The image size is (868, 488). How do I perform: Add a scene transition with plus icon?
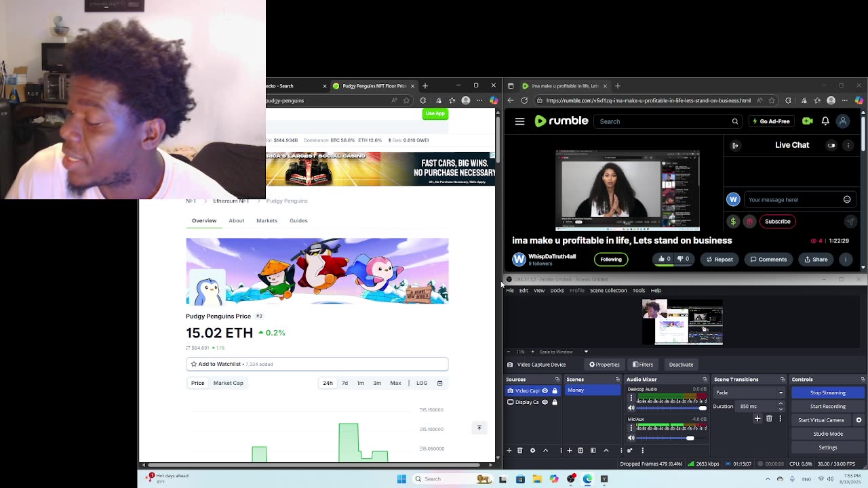[x=757, y=419]
